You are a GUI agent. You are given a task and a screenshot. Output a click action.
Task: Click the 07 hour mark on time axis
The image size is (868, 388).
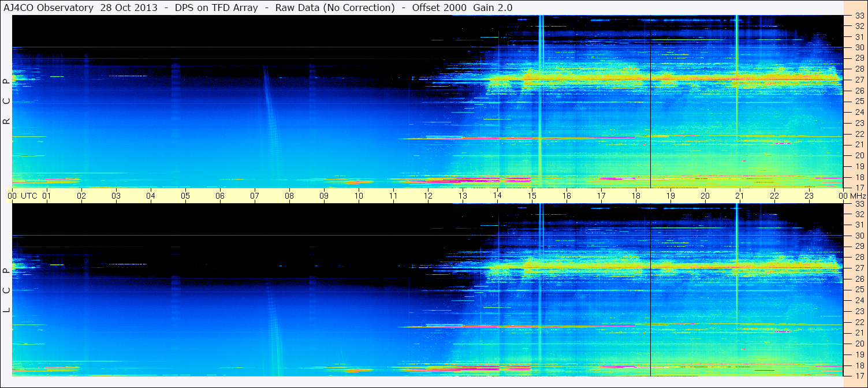(255, 196)
